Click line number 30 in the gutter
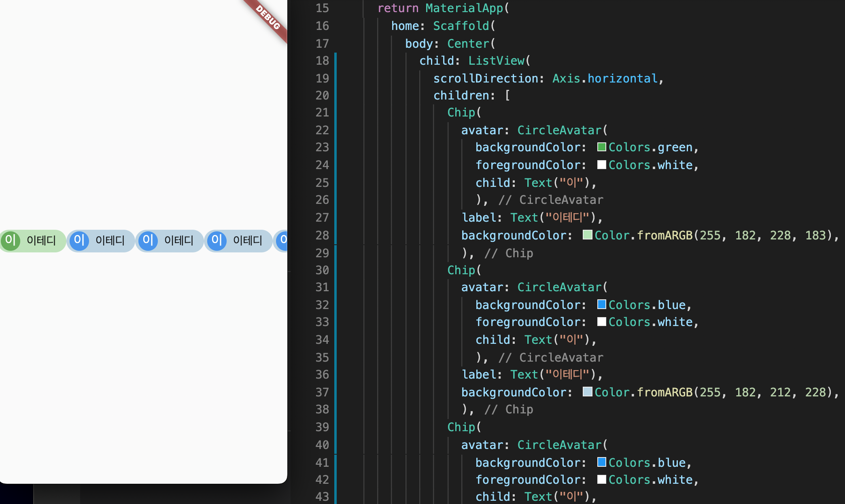 pos(322,270)
